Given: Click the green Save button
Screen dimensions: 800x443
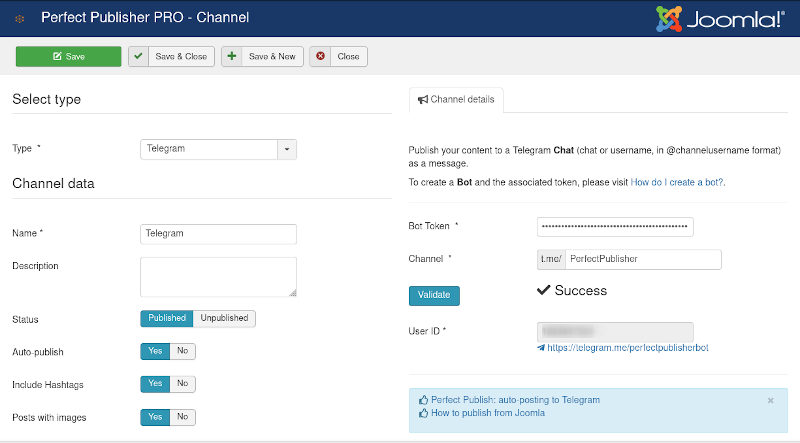Looking at the screenshot, I should [x=68, y=57].
